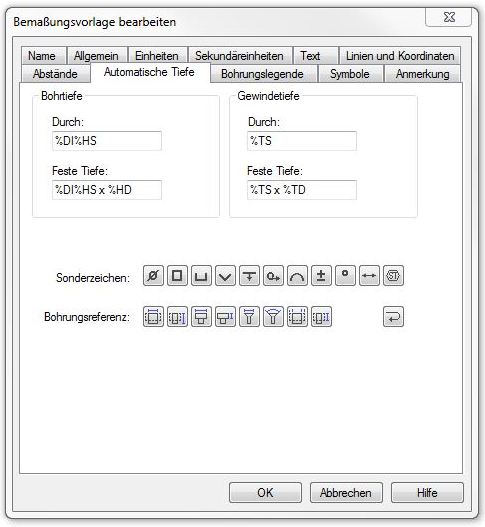Insert the arc length symbol
Image resolution: width=485 pixels, height=527 pixels.
coord(297,276)
